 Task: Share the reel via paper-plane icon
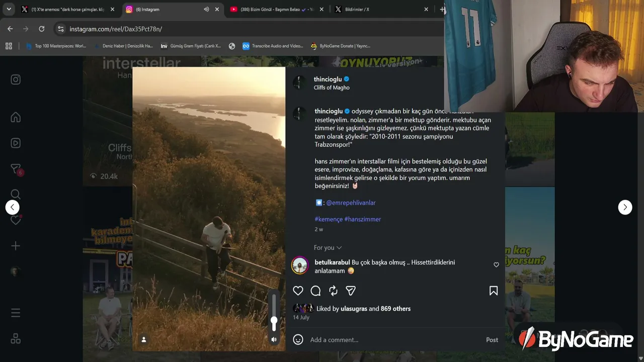click(351, 291)
